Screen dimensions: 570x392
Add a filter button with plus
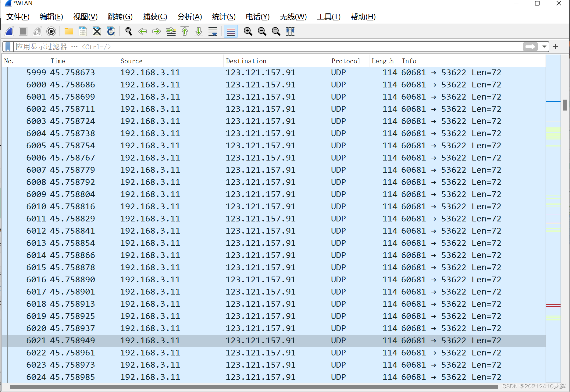click(x=555, y=47)
